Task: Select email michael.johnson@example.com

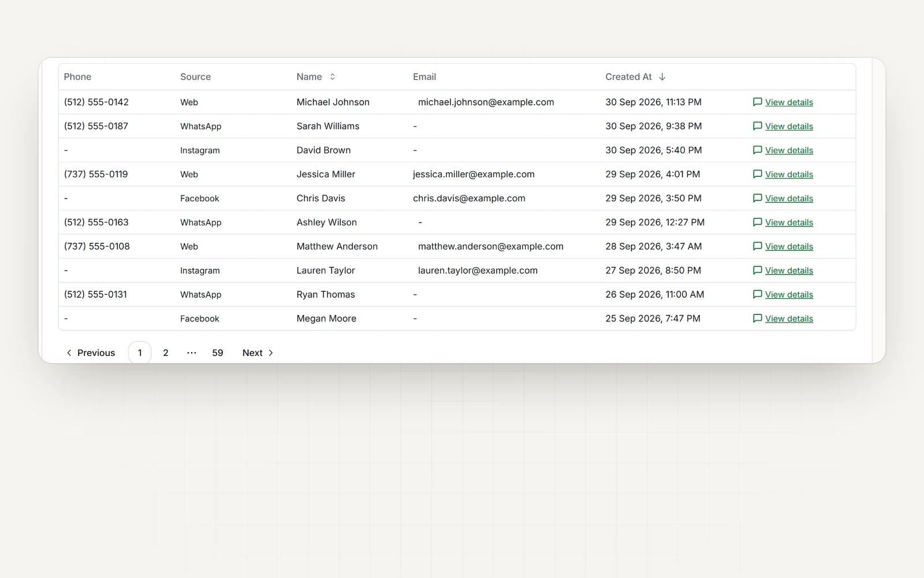Action: click(486, 102)
